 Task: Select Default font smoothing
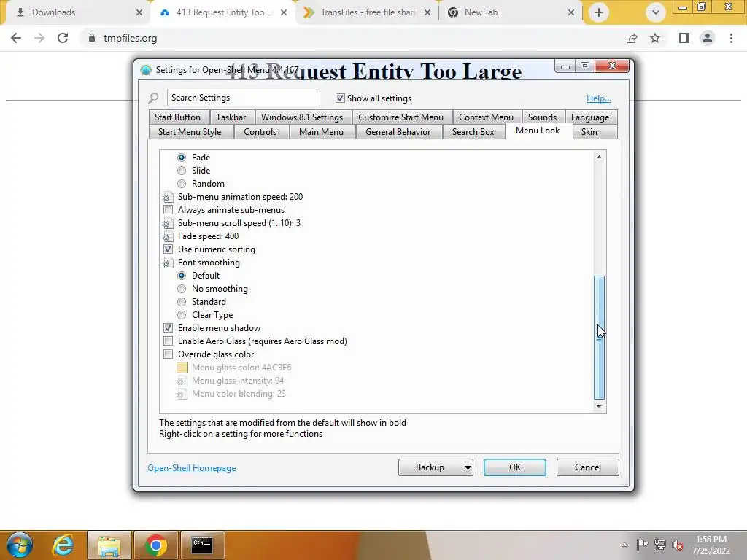pos(182,276)
